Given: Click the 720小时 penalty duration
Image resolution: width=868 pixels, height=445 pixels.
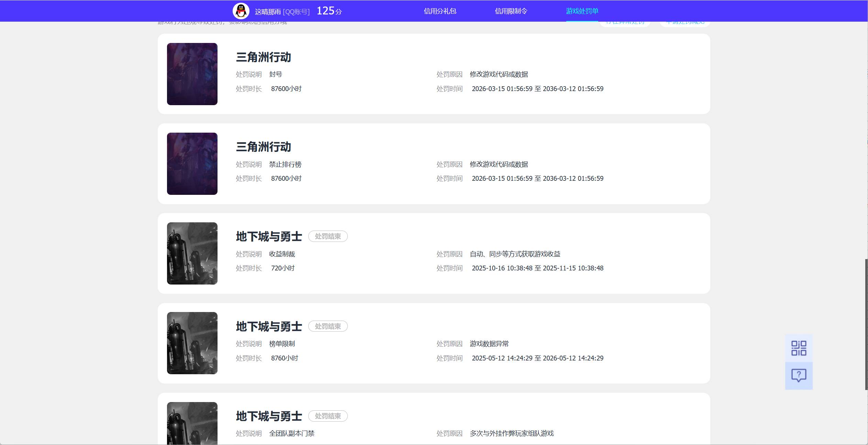Looking at the screenshot, I should [283, 268].
